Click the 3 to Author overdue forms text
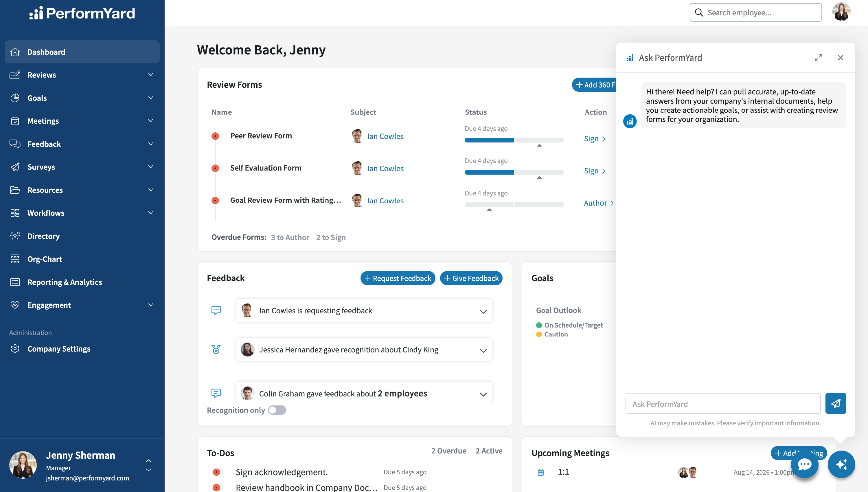The image size is (868, 492). pyautogui.click(x=290, y=237)
